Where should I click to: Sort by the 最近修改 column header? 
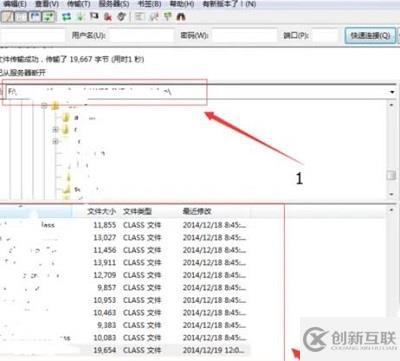pyautogui.click(x=197, y=211)
